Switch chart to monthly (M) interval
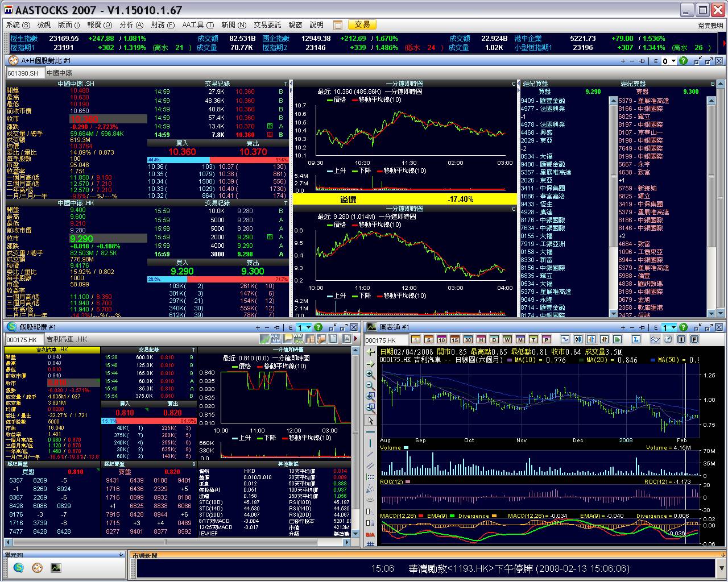The height and width of the screenshot is (582, 728). point(520,339)
